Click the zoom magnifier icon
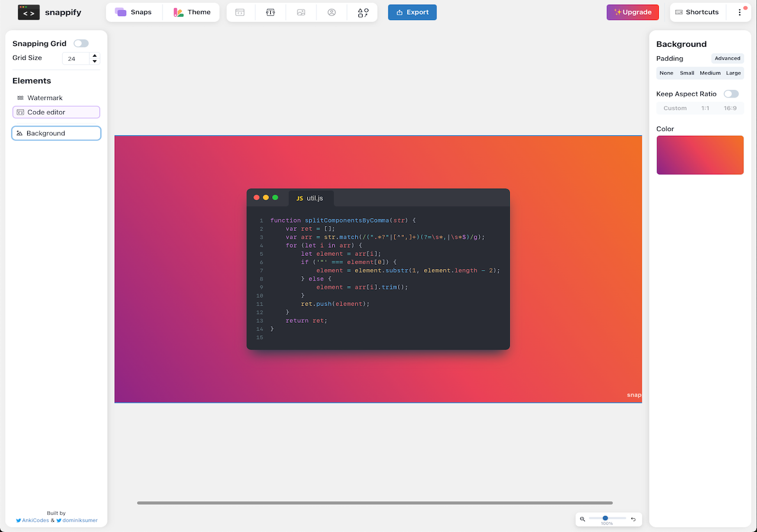Image resolution: width=757 pixels, height=532 pixels. tap(583, 519)
